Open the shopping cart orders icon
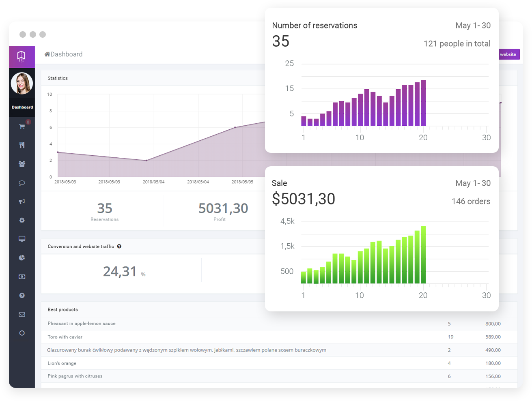 click(22, 127)
